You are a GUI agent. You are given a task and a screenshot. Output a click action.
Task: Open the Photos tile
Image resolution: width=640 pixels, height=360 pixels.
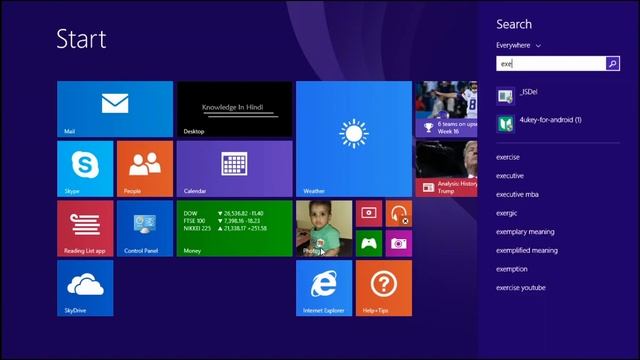coord(324,229)
